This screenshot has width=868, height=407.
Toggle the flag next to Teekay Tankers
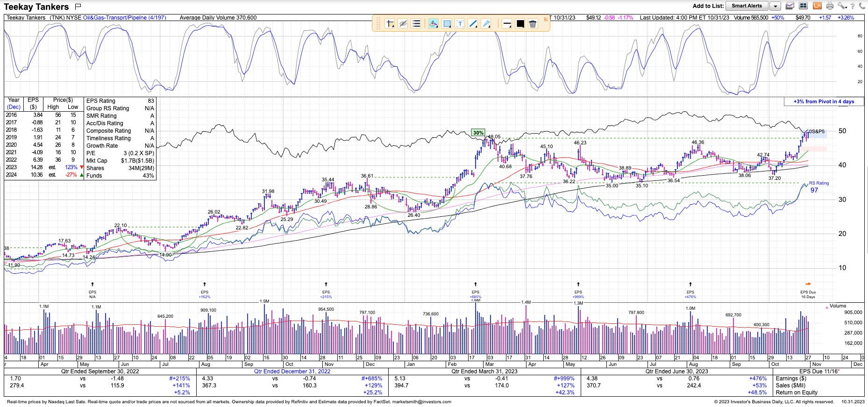78,7
